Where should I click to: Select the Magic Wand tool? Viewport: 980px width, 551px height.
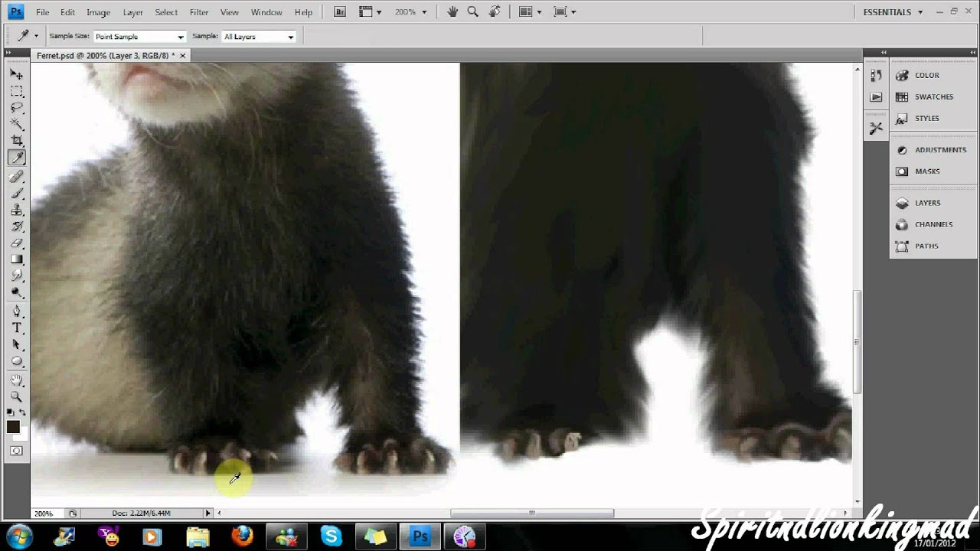tap(16, 124)
